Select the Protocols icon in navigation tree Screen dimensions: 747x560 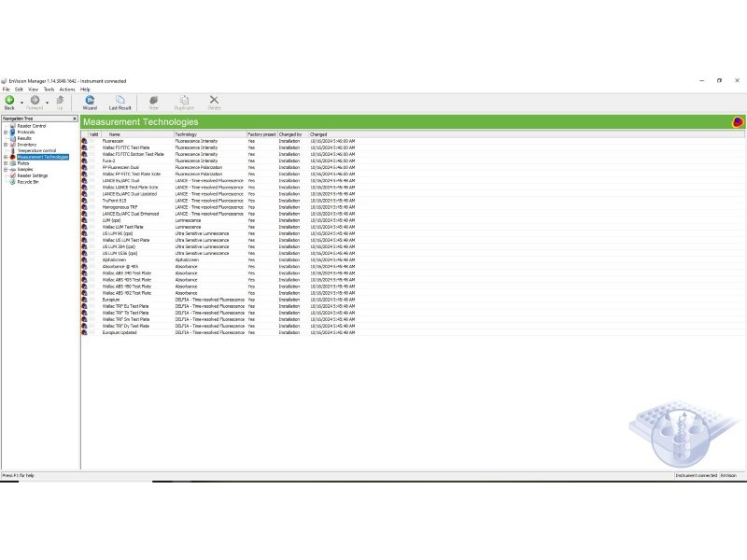tap(13, 132)
